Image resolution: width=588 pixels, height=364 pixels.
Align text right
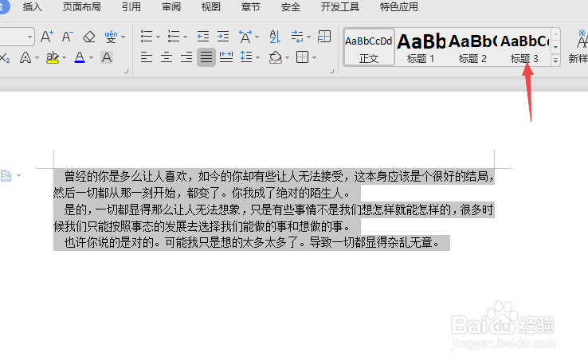186,57
